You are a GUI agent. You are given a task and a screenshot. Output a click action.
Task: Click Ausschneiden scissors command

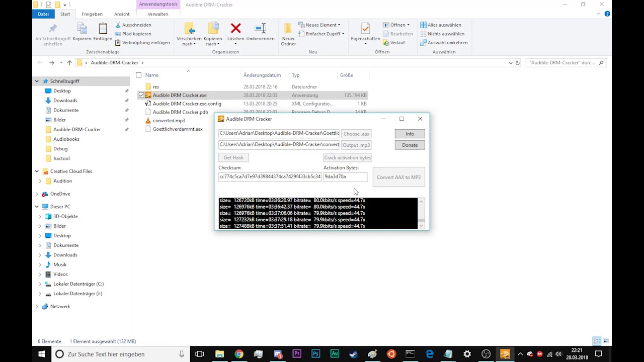[133, 25]
